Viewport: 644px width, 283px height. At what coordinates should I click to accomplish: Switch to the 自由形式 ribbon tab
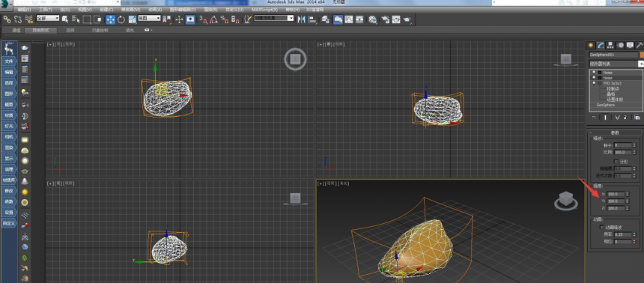click(40, 30)
